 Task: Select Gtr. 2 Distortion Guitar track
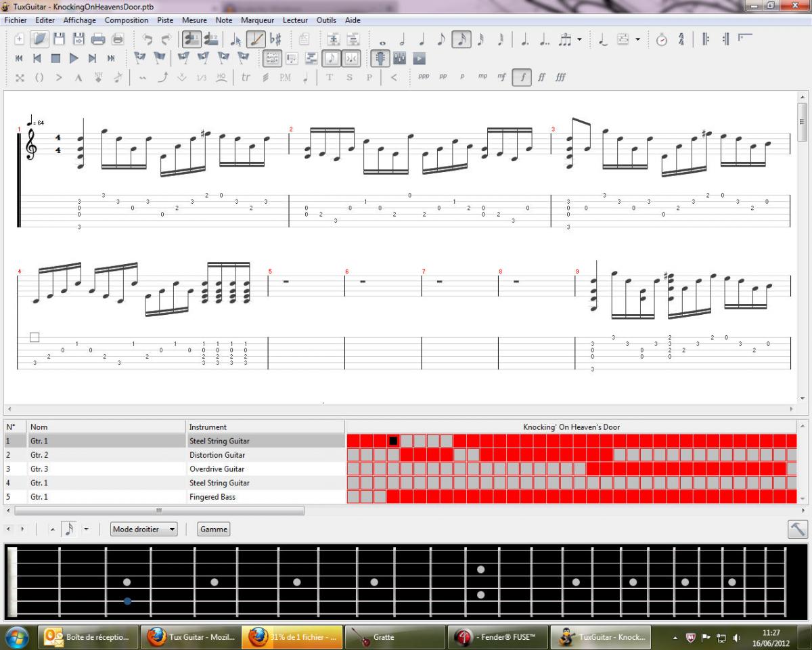pos(401,455)
